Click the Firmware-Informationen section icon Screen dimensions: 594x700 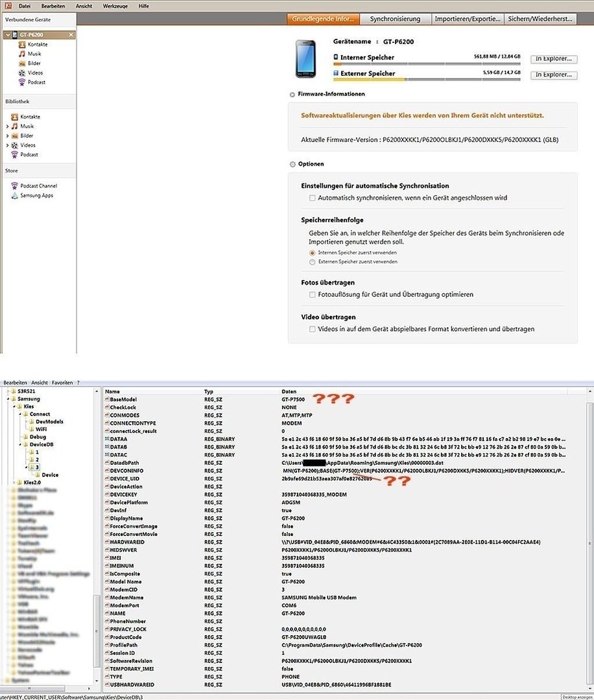tap(292, 95)
